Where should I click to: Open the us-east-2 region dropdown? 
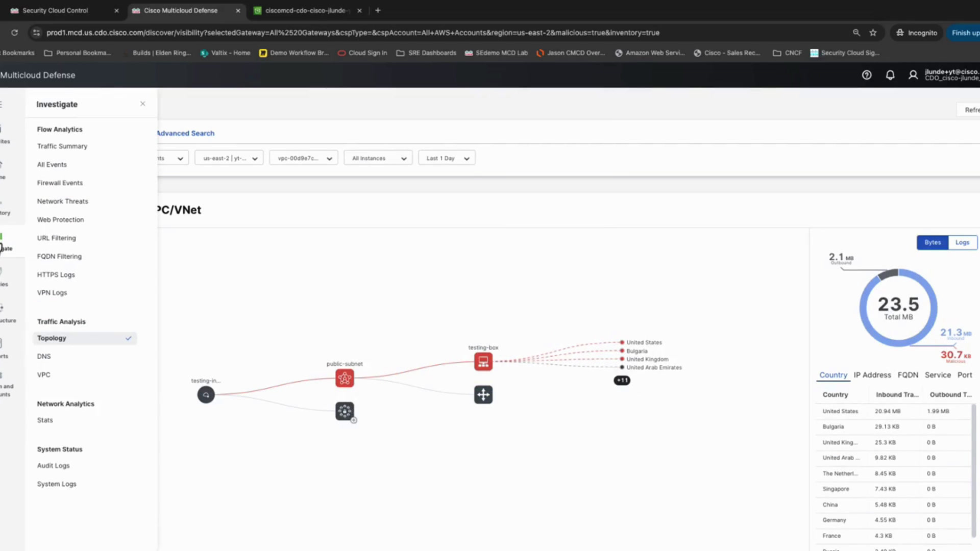(229, 158)
